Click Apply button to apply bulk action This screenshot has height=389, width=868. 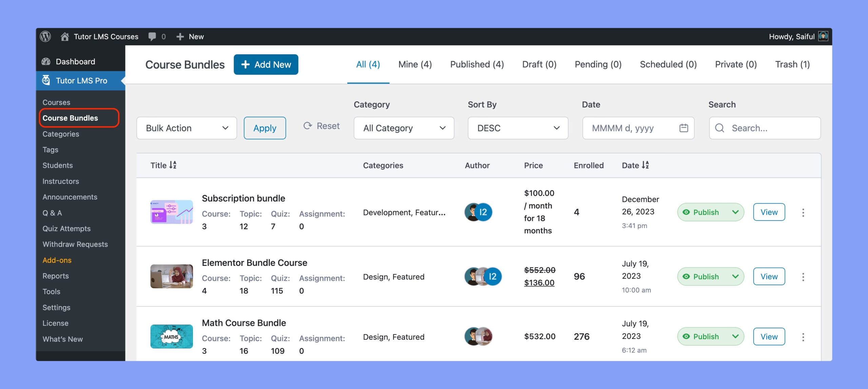pos(264,128)
